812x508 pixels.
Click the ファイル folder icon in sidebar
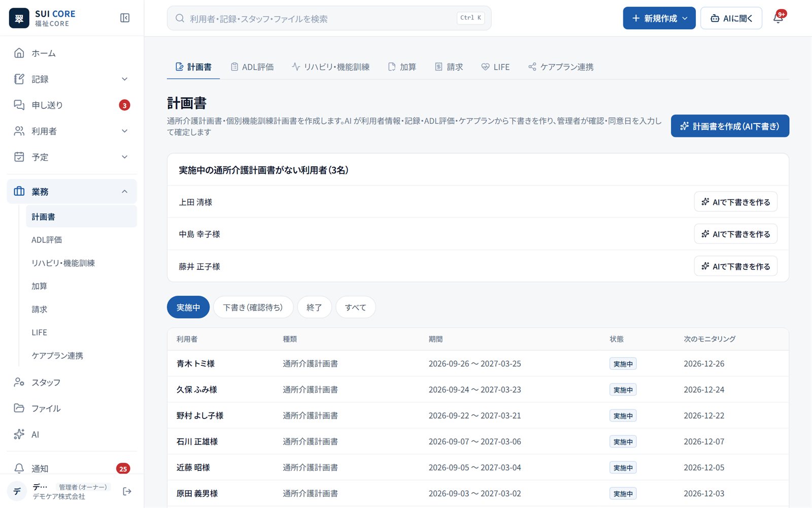click(19, 408)
